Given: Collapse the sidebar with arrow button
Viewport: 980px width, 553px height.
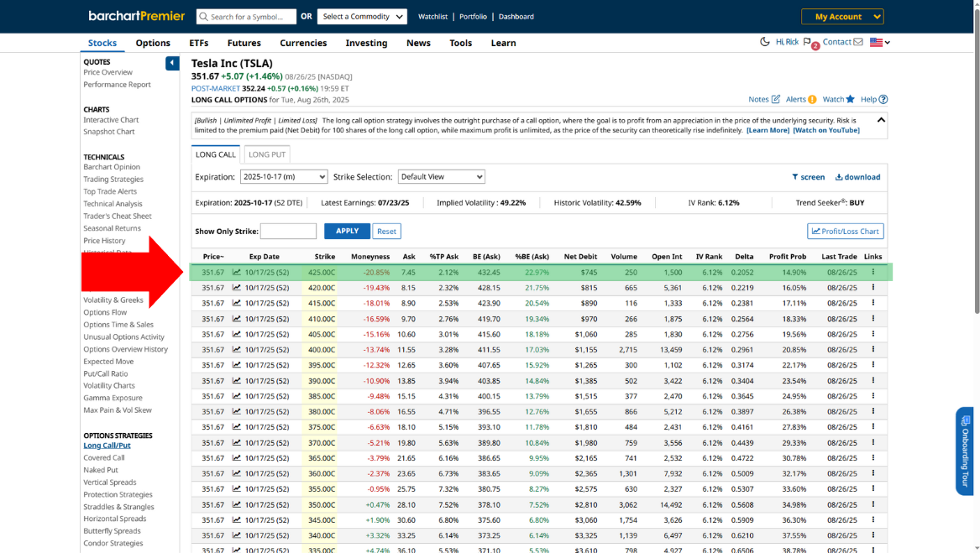Looking at the screenshot, I should 172,63.
